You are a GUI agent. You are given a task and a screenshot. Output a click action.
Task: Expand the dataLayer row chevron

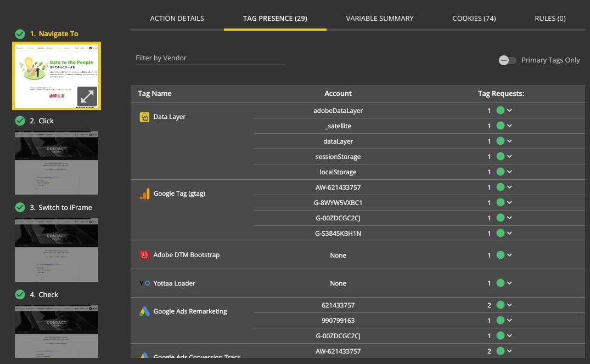pos(509,141)
